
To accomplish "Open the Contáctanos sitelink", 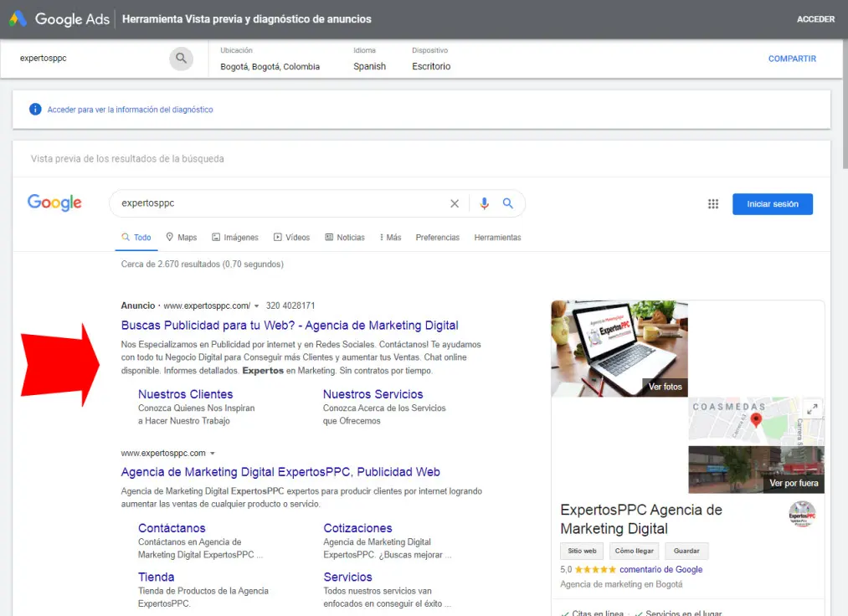I will [x=172, y=528].
